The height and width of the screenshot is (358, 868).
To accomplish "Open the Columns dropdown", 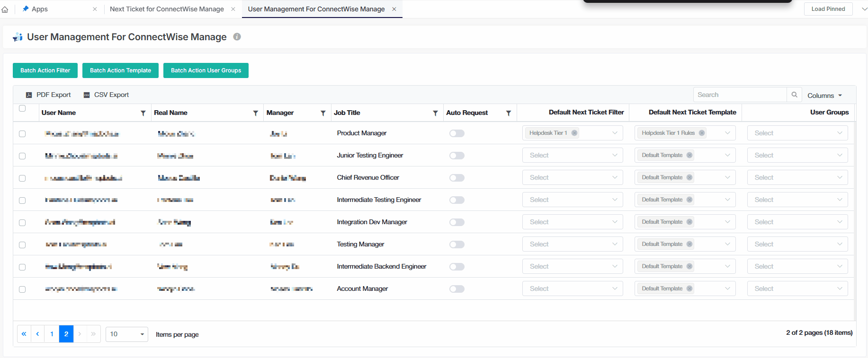I will point(824,96).
